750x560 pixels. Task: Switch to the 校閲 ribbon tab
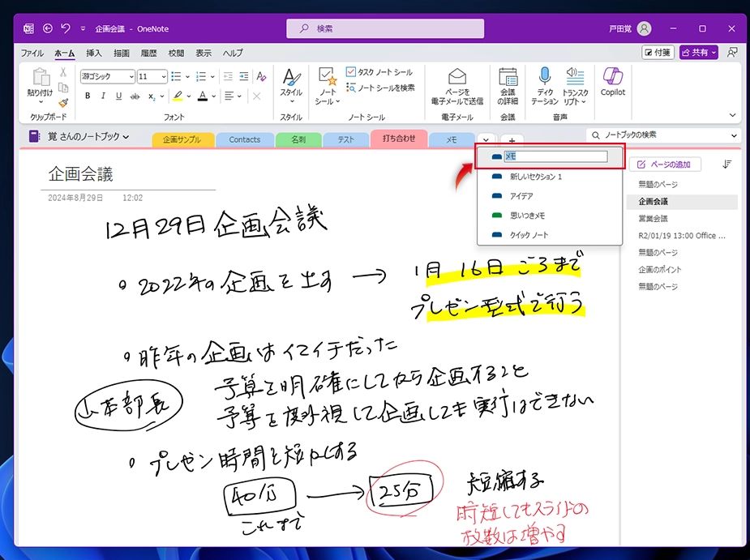176,53
